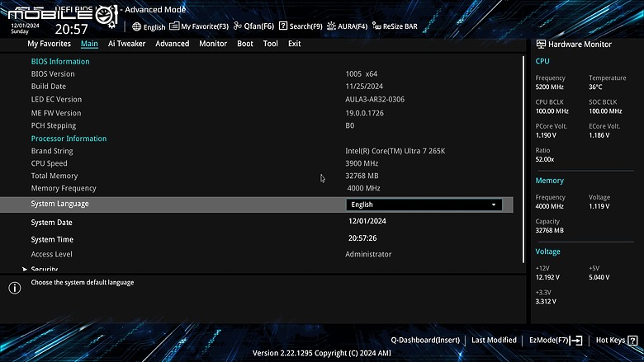Click the Hardware Monitor screen icon

pyautogui.click(x=541, y=45)
